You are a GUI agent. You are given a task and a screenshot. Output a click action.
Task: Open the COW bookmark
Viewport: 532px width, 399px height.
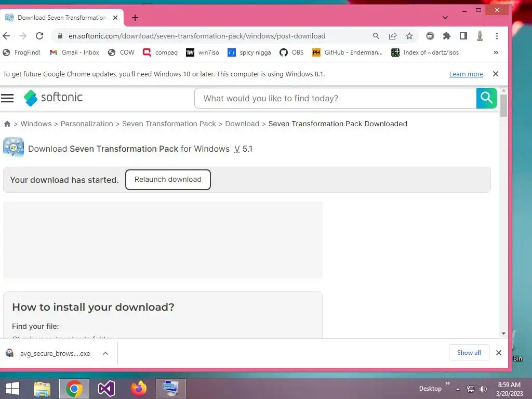tap(121, 52)
